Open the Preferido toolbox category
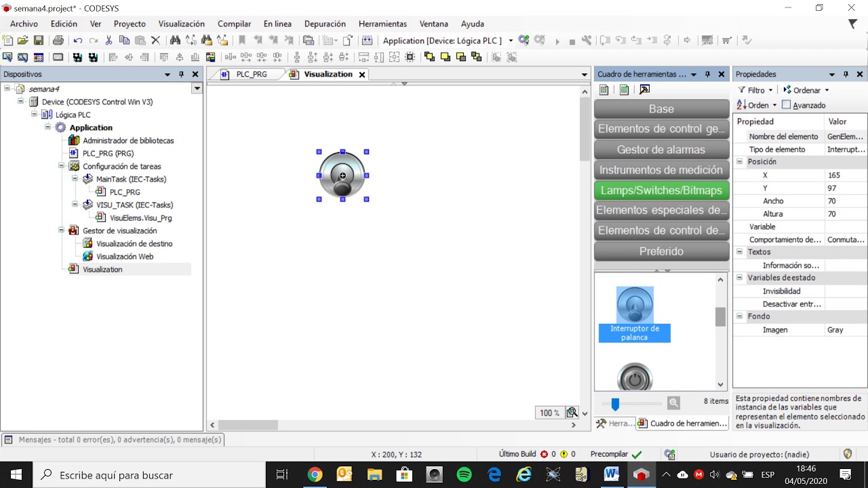 tap(662, 251)
